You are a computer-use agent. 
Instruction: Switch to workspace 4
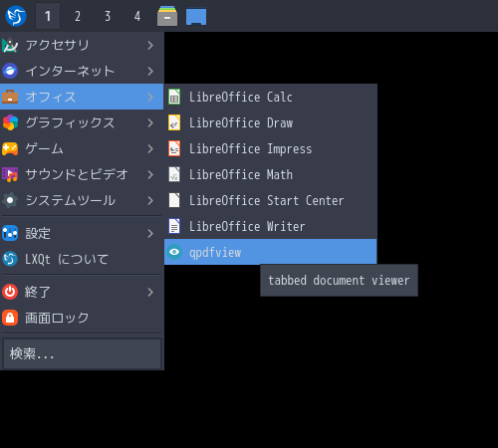coord(137,16)
